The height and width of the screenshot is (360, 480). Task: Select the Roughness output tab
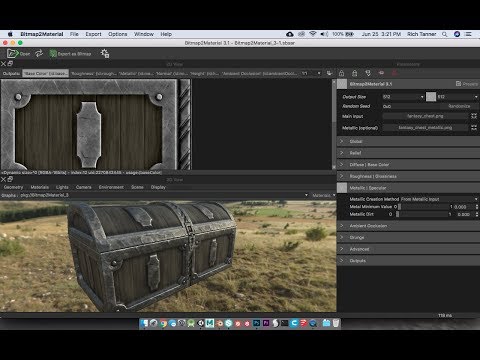click(x=93, y=73)
